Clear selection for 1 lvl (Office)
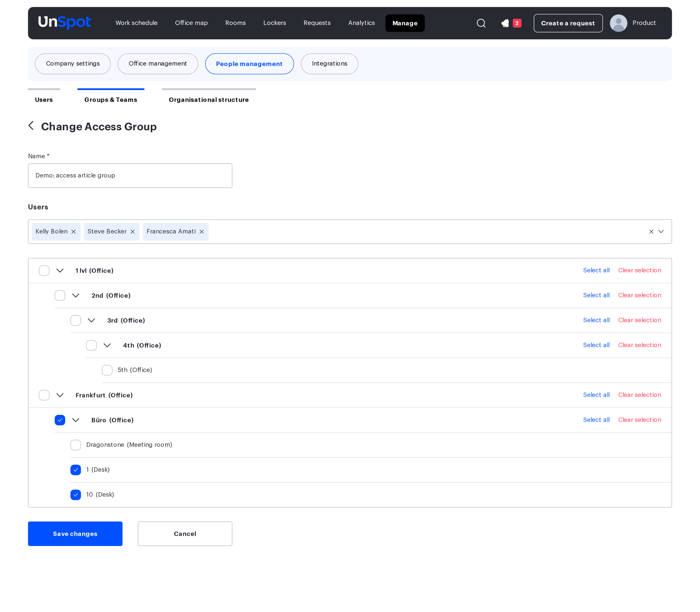 [x=640, y=270]
